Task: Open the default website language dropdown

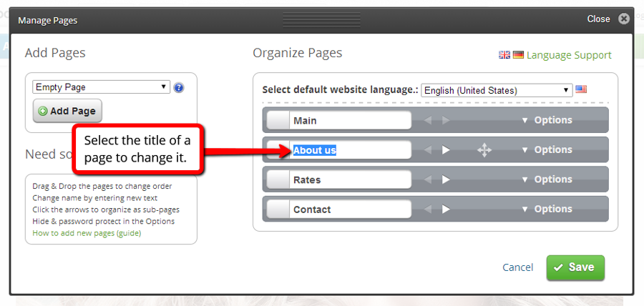Action: tap(497, 90)
